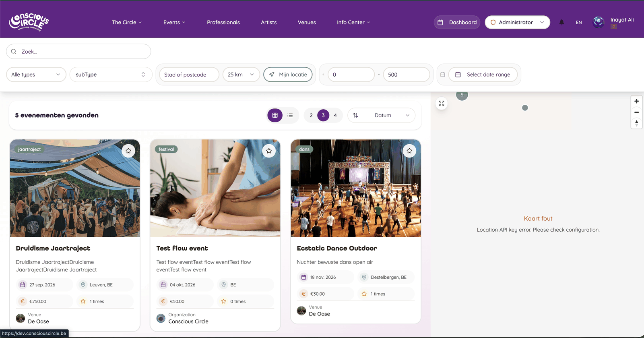Viewport: 644px width, 338px height.
Task: Click Stad of postcode field
Action: coord(189,75)
